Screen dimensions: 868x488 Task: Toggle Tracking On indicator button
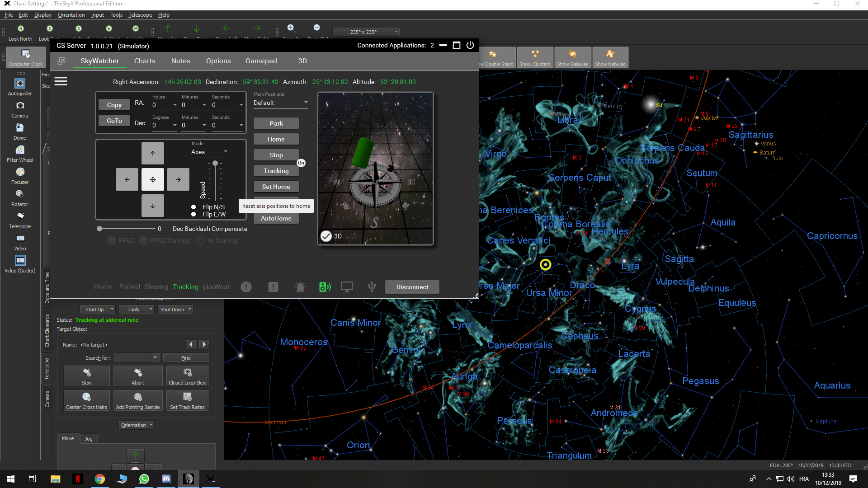tap(301, 163)
